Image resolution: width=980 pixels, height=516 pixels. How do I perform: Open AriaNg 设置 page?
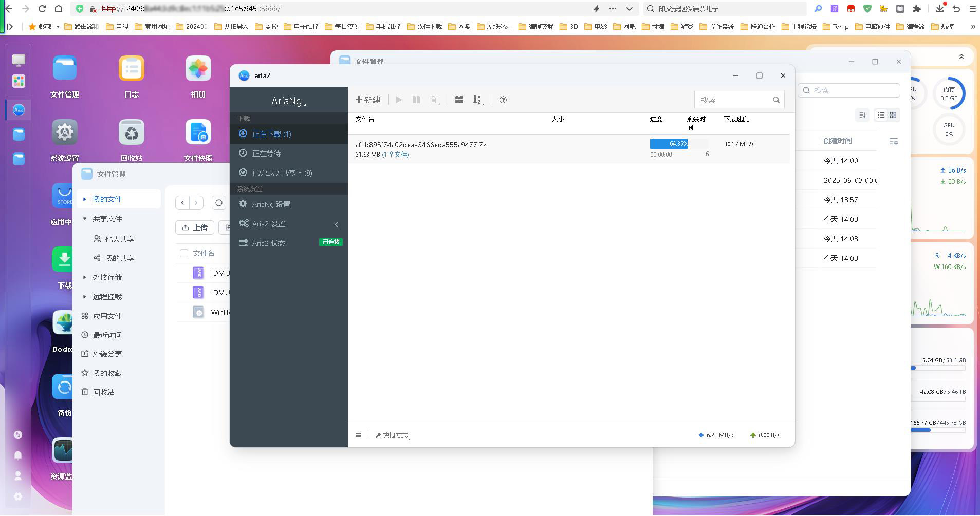tap(289, 204)
